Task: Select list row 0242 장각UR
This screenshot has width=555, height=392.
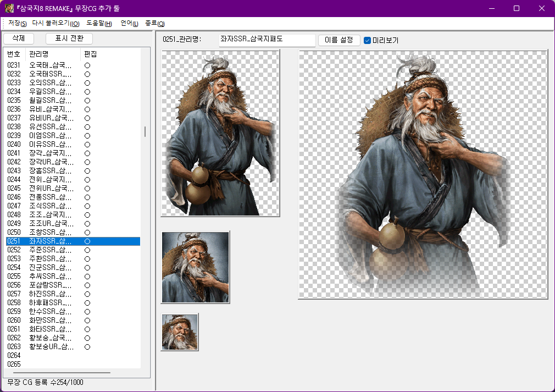Action: point(73,162)
